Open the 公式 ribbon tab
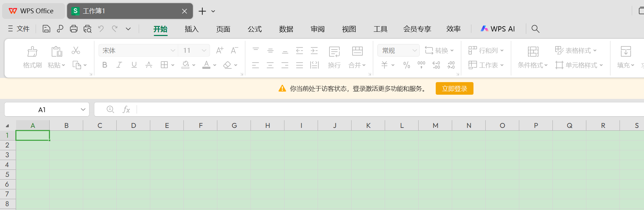644x210 pixels. coord(254,29)
